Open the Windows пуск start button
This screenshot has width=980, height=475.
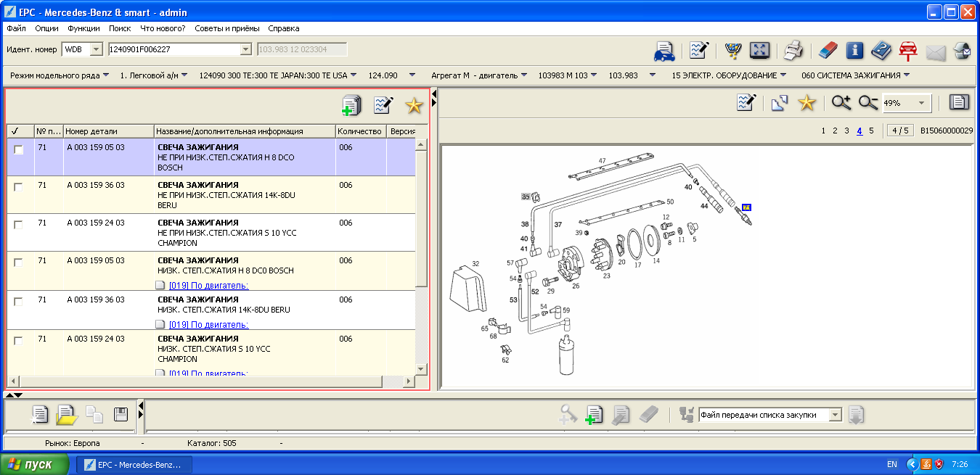(x=35, y=464)
